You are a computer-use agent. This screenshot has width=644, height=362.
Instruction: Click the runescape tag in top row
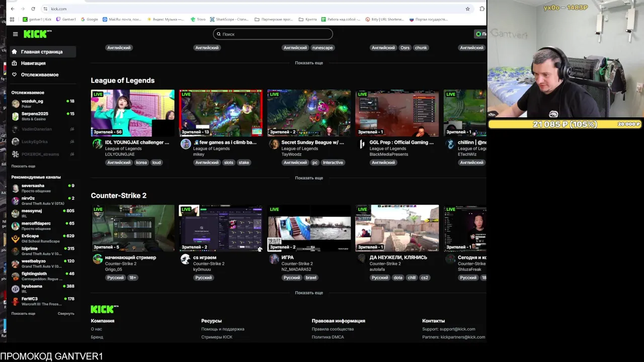pyautogui.click(x=323, y=48)
